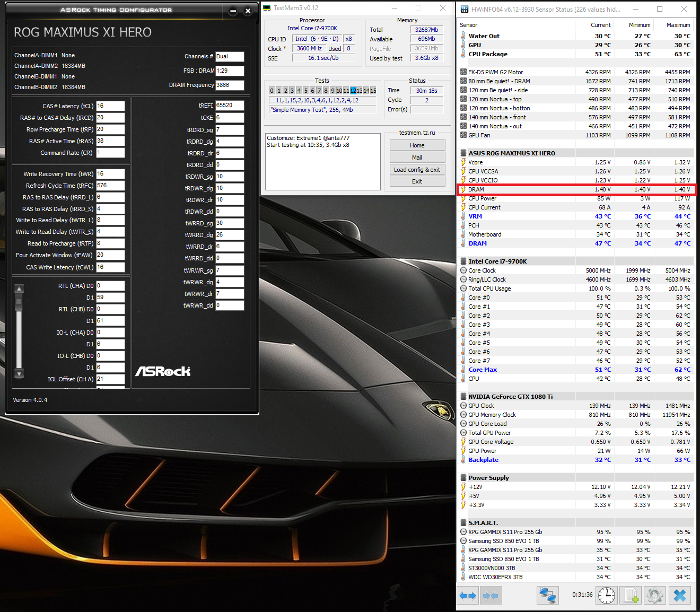Select the ST3000VN000 3TB drive row
Viewport: 700px width, 612px height.
tap(576, 568)
